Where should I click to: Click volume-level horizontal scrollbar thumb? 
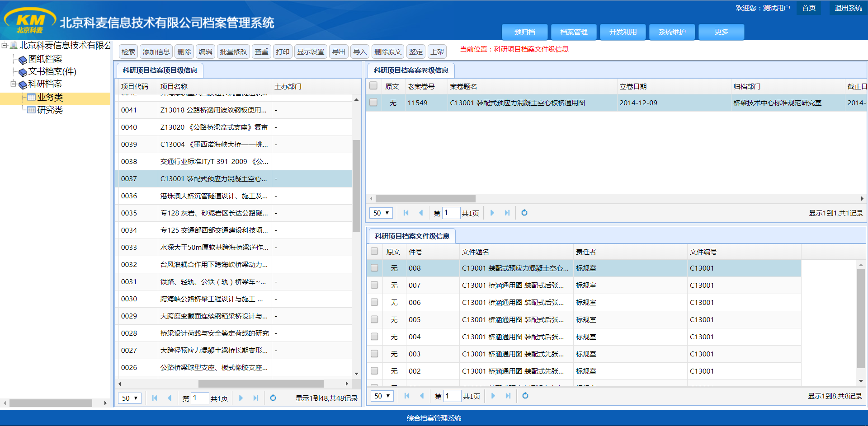click(x=425, y=198)
